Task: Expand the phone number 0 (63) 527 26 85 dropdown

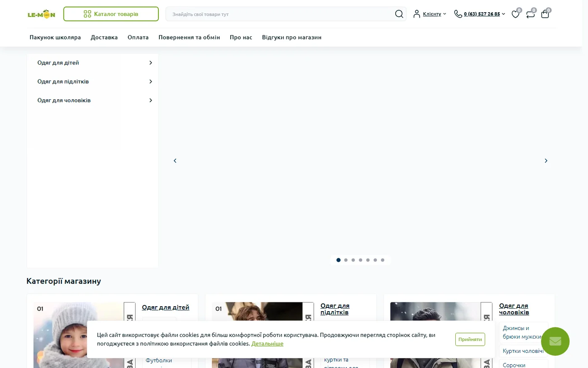Action: click(x=484, y=14)
